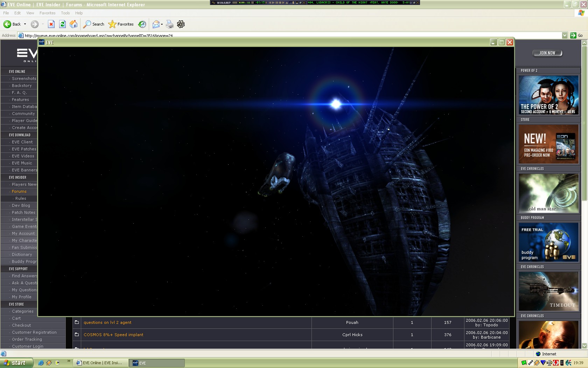Click the white RMS label icon in system tray
The width and height of the screenshot is (588, 368).
pos(531,363)
